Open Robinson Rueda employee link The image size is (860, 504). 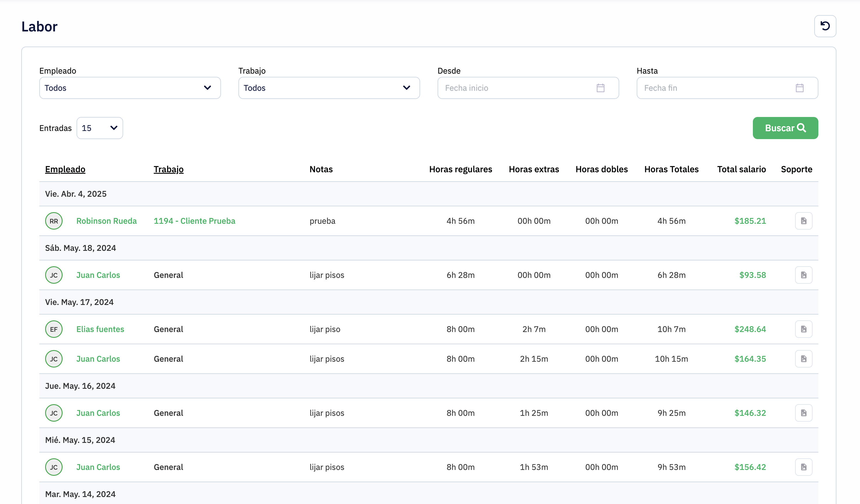pos(107,221)
